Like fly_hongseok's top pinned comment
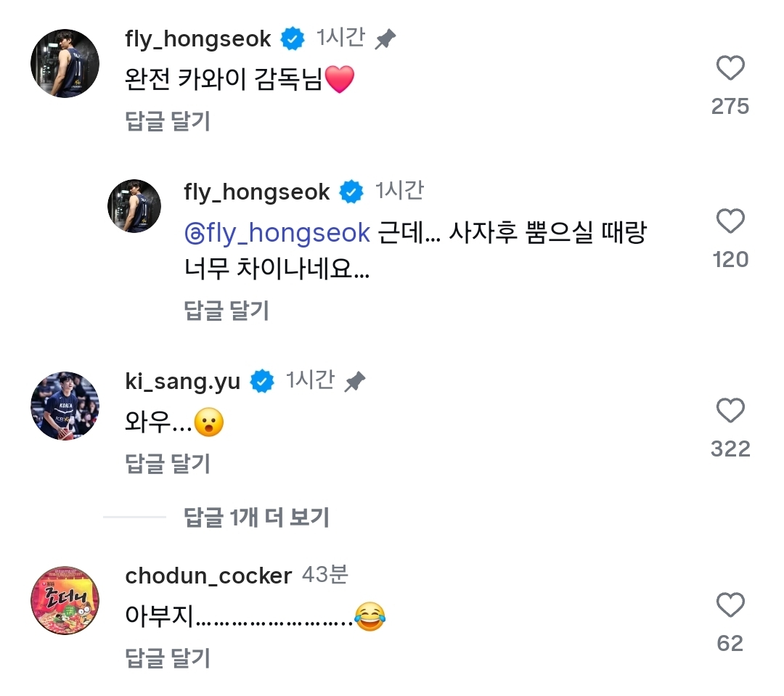The image size is (784, 696). (x=730, y=69)
